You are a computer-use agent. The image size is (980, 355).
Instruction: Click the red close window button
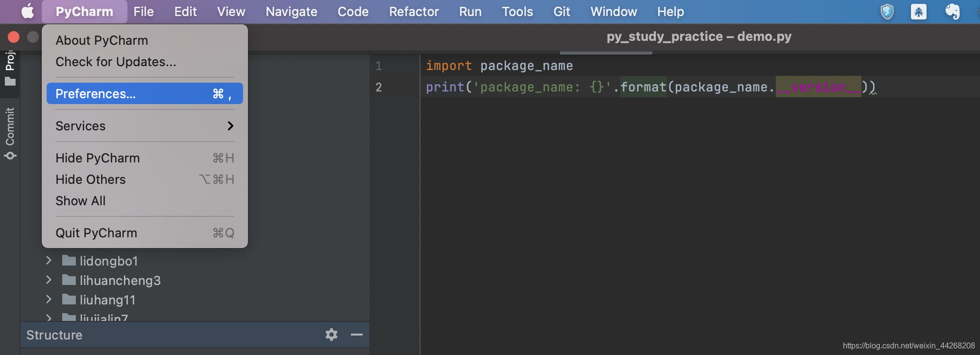[x=14, y=37]
